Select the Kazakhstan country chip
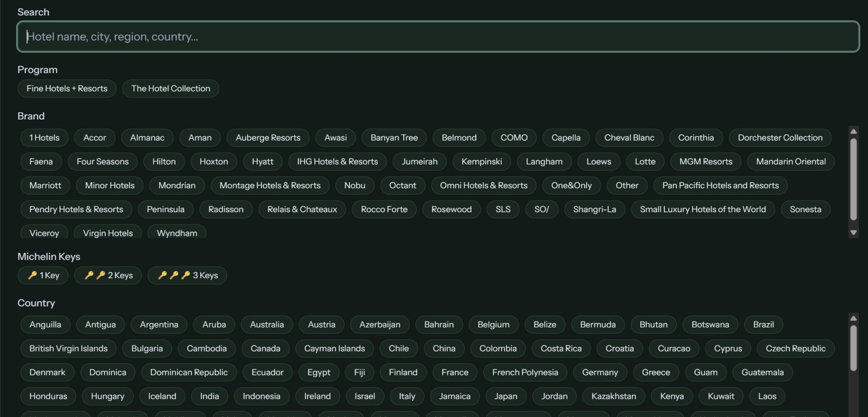Viewport: 868px width, 417px height. tap(614, 396)
